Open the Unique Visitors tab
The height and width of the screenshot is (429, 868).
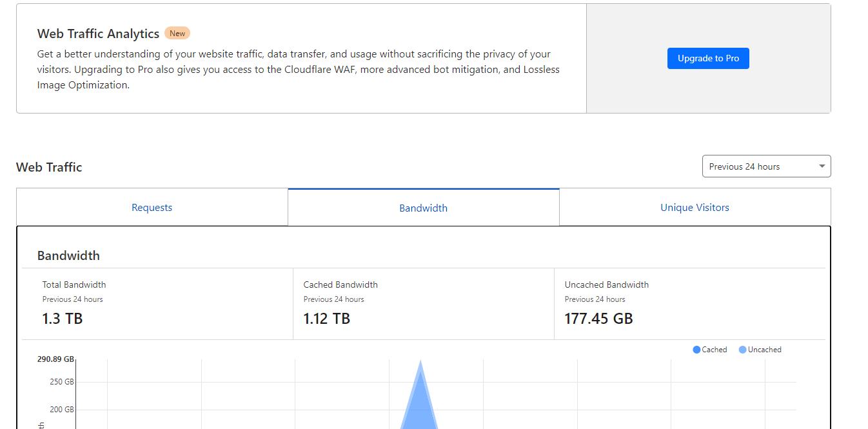coord(695,208)
